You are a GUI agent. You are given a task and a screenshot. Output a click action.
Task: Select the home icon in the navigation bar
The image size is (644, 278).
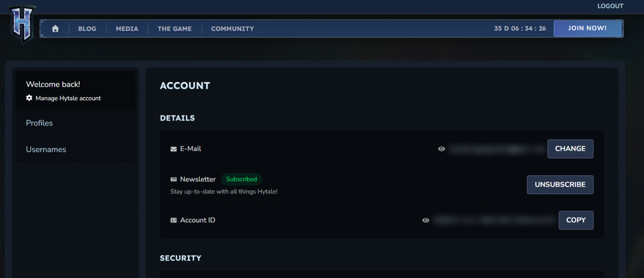click(x=55, y=28)
